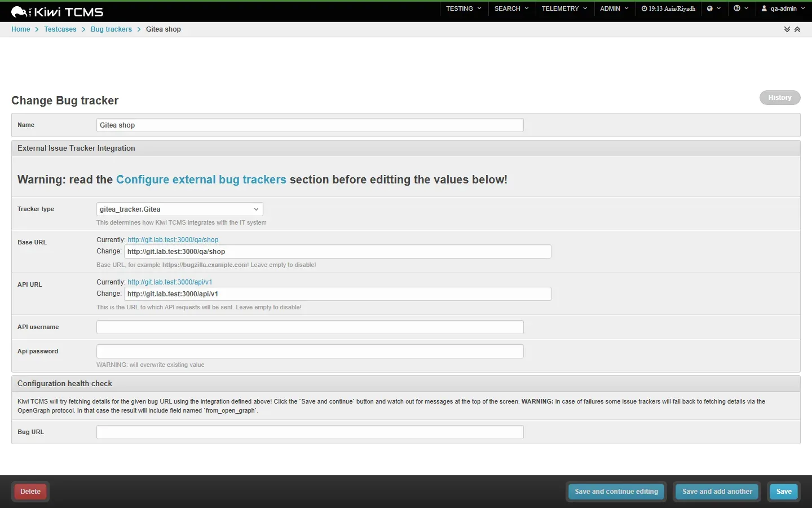Open the help question mark menu

pos(741,8)
